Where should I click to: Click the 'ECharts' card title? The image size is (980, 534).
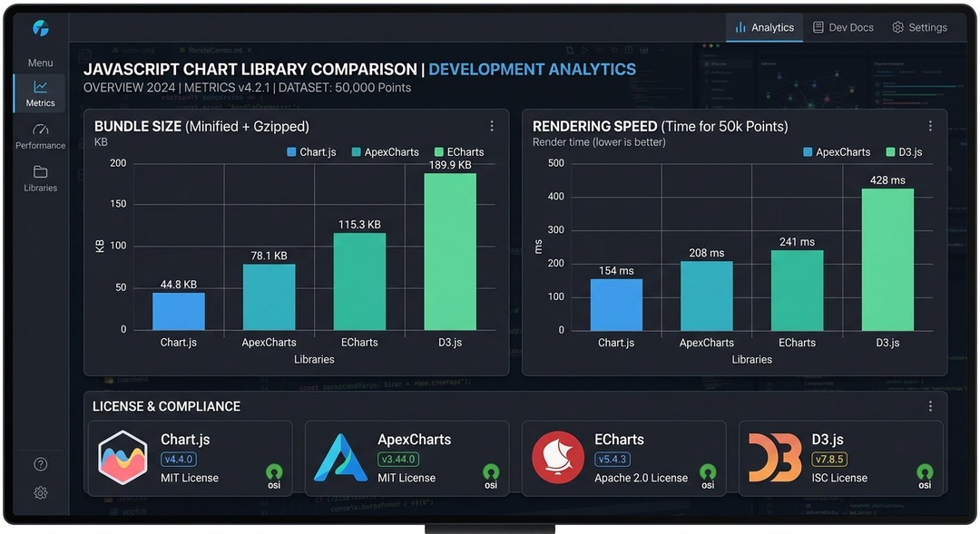click(620, 440)
